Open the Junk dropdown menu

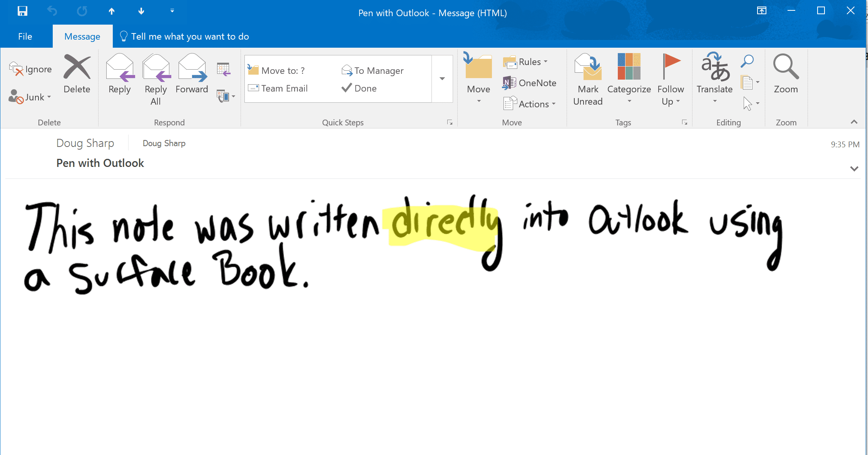[30, 97]
